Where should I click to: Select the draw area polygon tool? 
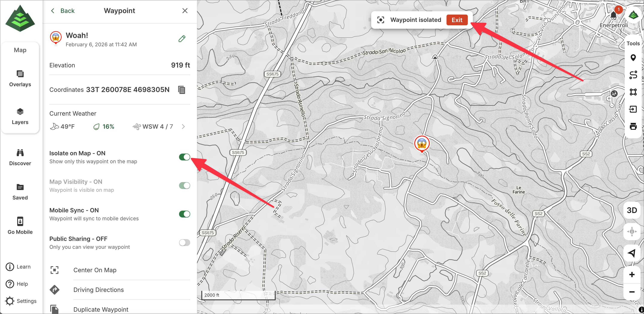click(x=633, y=92)
